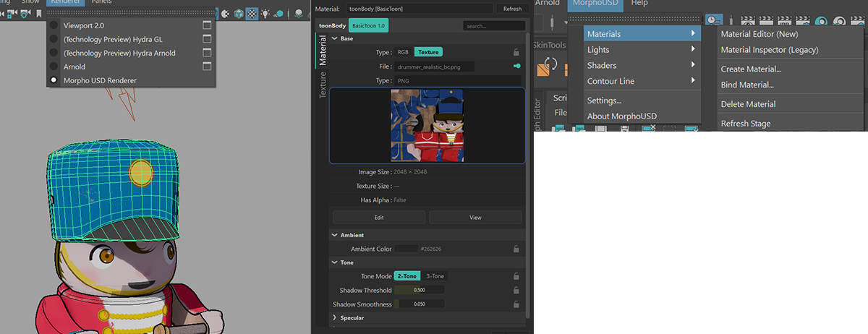Viewport: 868px width, 334px height.
Task: Set base Type to Texture
Action: click(428, 52)
